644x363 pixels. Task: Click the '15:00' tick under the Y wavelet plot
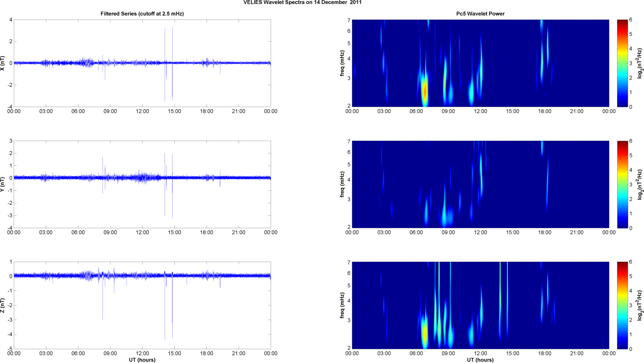(513, 232)
